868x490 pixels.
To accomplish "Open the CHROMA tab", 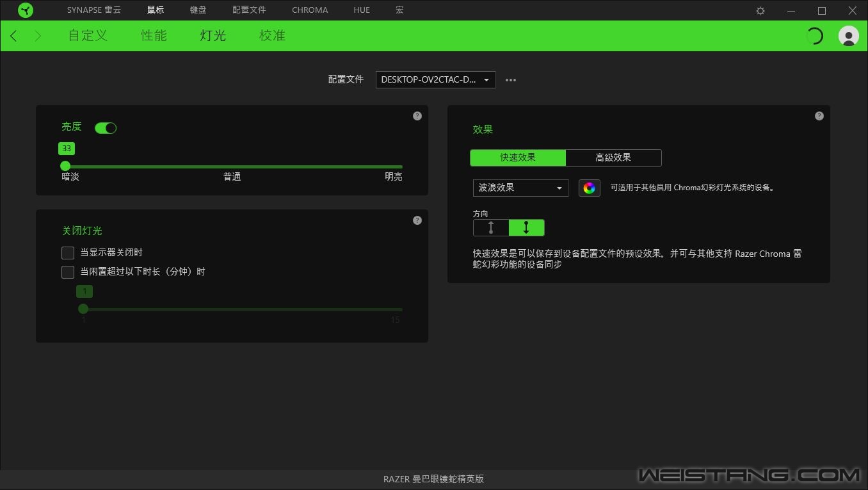I will pos(310,10).
